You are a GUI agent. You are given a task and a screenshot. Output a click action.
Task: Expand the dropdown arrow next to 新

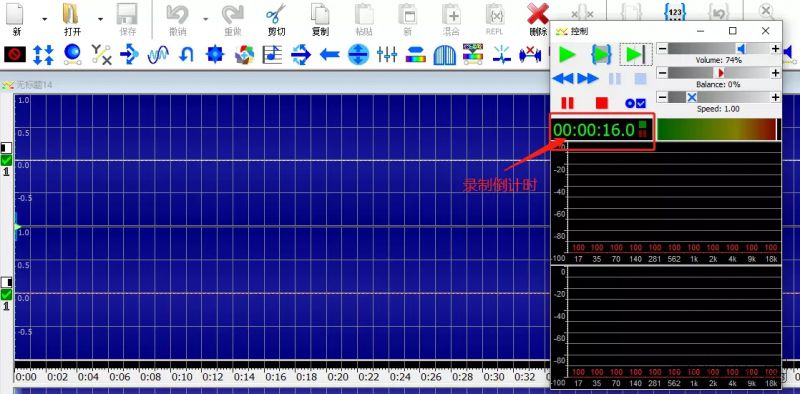tap(44, 19)
